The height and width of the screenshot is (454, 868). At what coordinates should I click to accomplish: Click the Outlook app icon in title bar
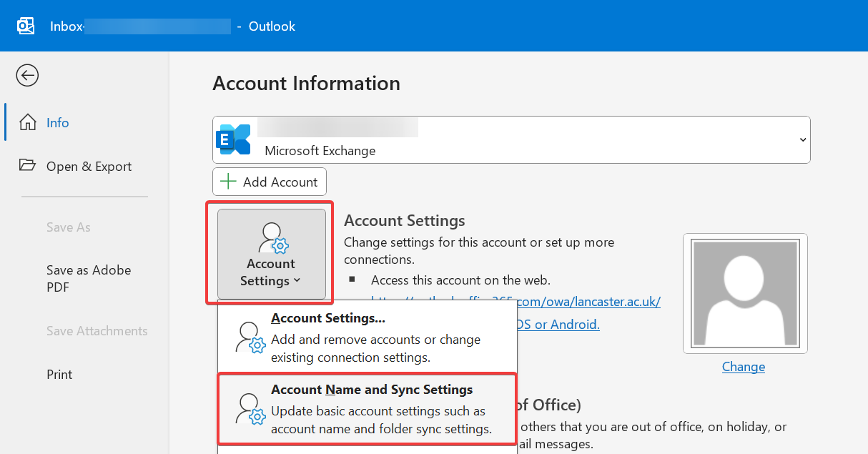[26, 26]
